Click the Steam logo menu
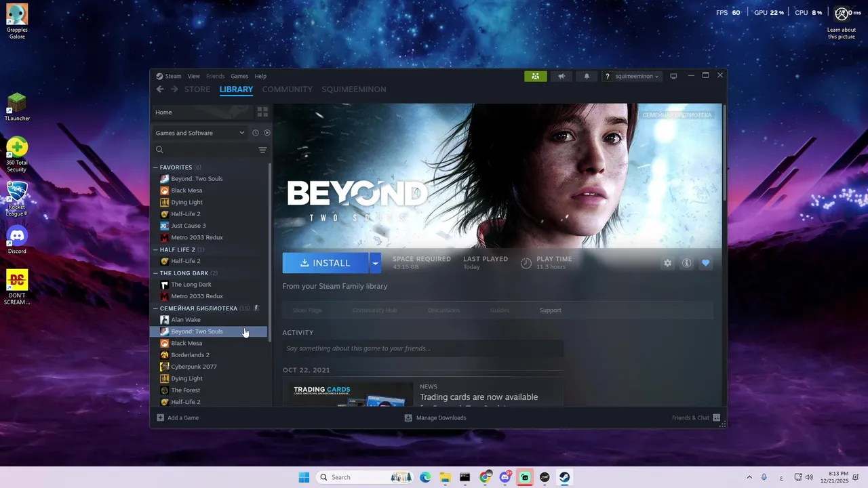This screenshot has height=488, width=868. click(x=169, y=76)
